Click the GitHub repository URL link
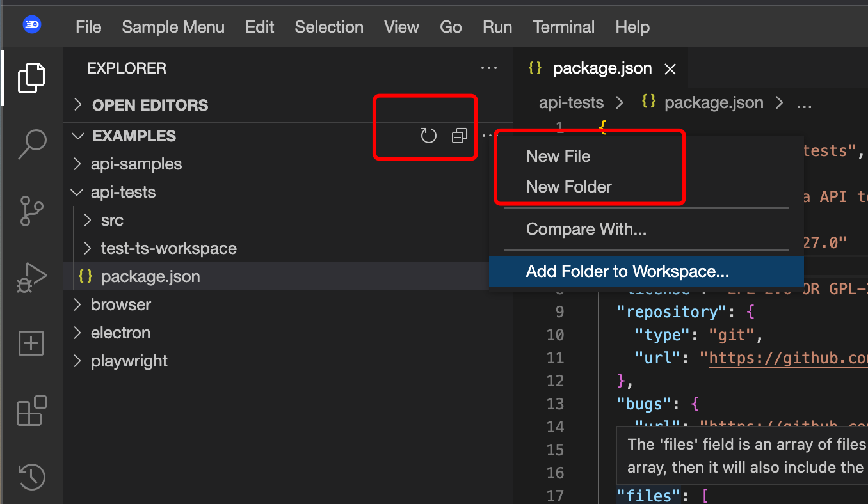The height and width of the screenshot is (504, 868). pos(787,358)
